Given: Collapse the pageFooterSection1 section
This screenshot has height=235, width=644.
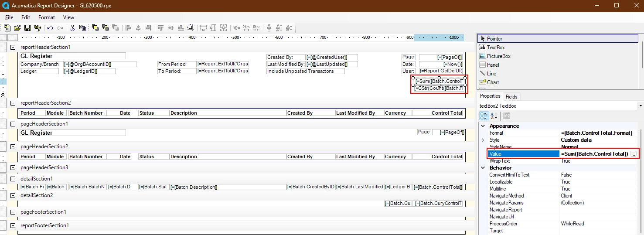Looking at the screenshot, I should (x=13, y=212).
